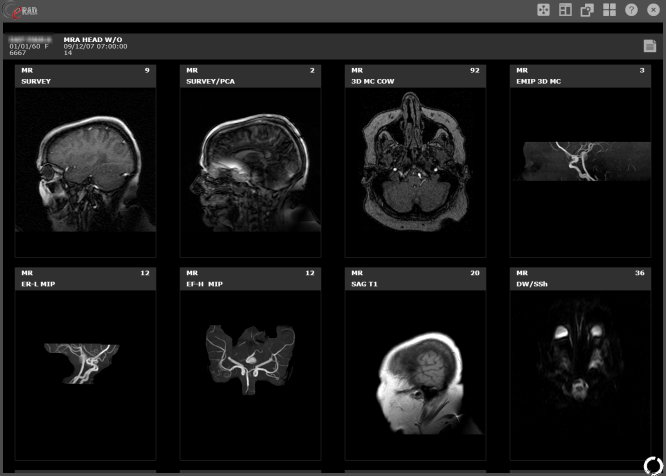Close the viewer with the X icon
This screenshot has width=666, height=476.
click(x=653, y=10)
